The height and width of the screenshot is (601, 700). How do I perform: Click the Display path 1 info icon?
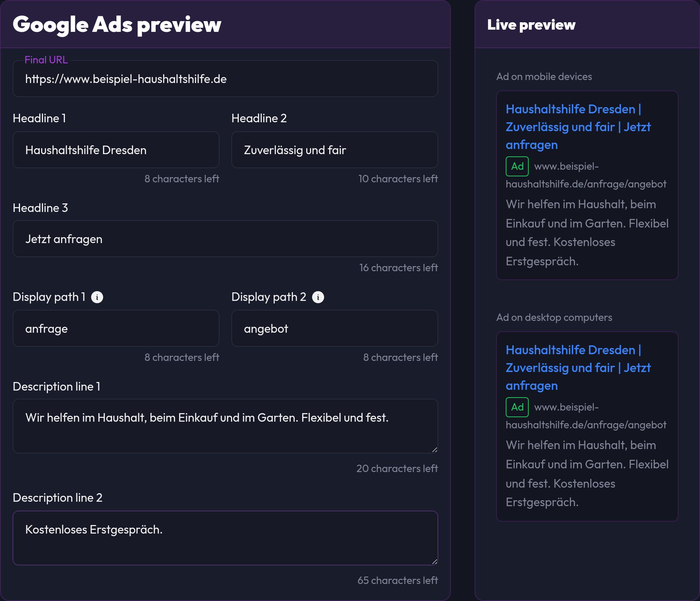pyautogui.click(x=97, y=297)
